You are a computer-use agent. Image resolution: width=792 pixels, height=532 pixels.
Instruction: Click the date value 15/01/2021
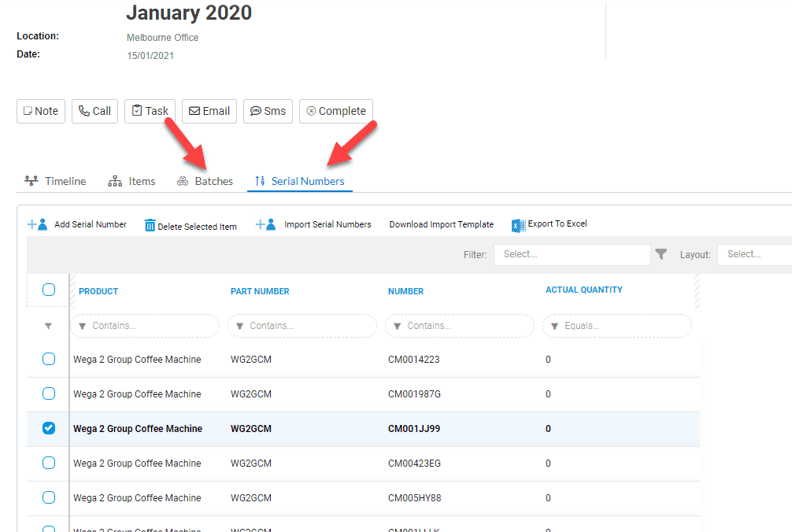150,56
